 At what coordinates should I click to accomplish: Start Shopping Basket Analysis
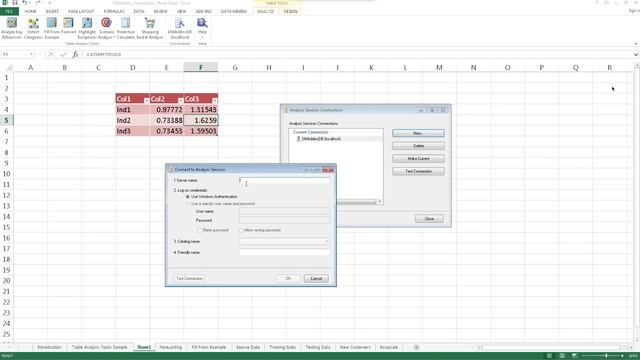tap(150, 28)
